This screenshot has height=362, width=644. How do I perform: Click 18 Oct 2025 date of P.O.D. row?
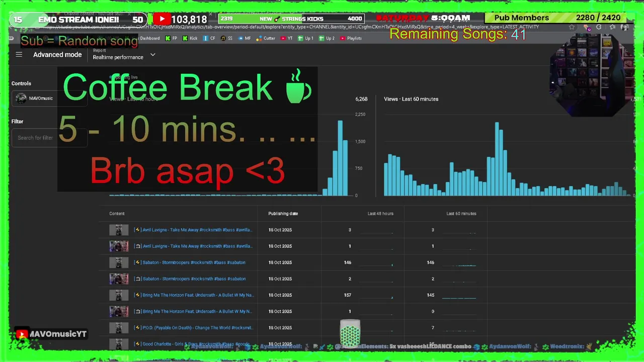tap(280, 328)
